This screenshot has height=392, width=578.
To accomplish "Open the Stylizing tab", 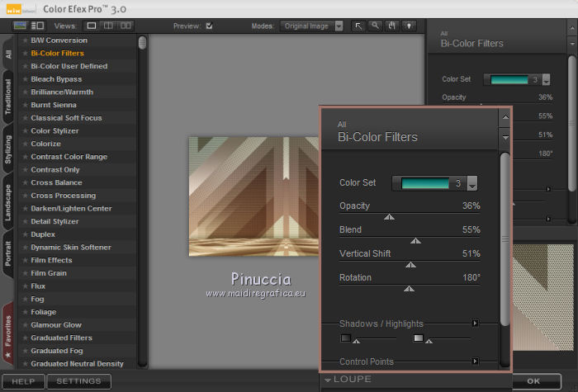I will point(8,149).
